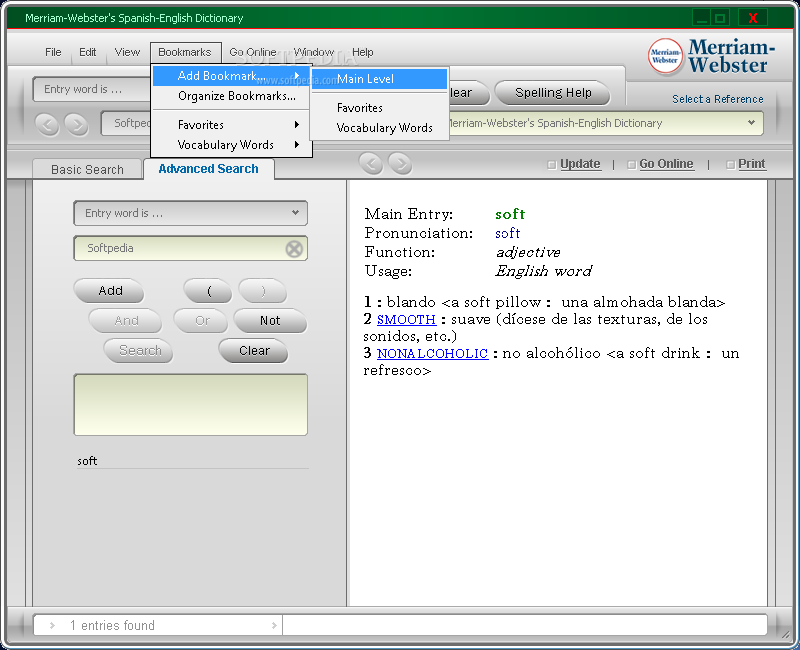Click the small box icon next to Go Online
800x650 pixels.
pos(631,165)
